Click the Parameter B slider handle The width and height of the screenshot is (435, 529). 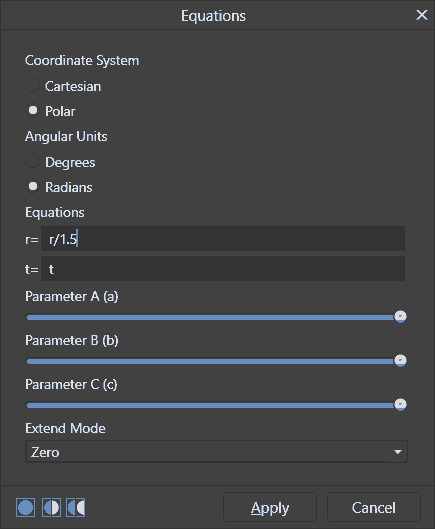click(x=401, y=360)
